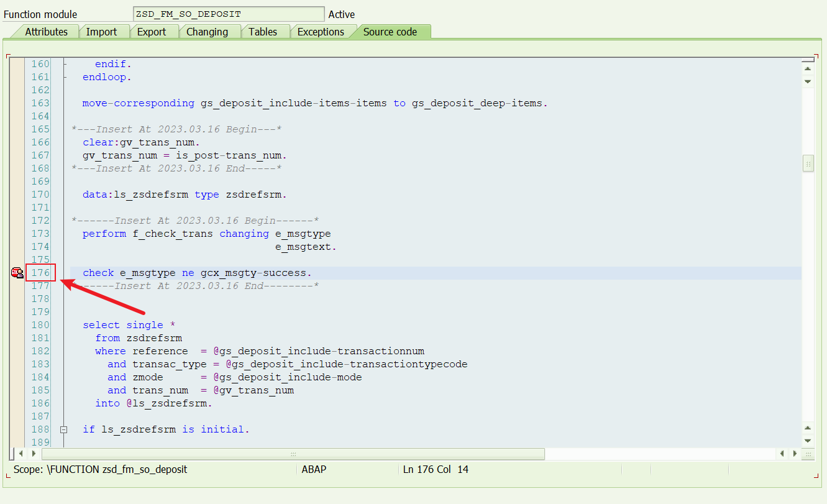
Task: Click the Ln 176 Col 14 status indicator
Action: (x=436, y=470)
